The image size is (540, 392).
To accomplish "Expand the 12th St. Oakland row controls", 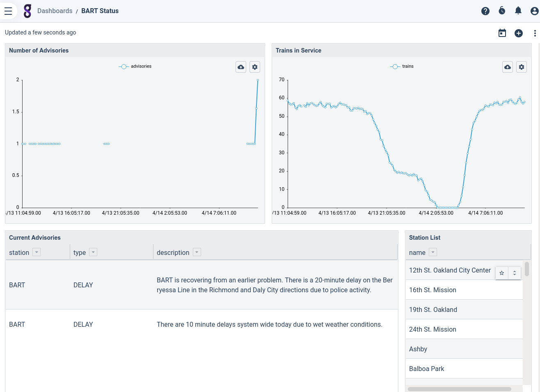I will [515, 273].
